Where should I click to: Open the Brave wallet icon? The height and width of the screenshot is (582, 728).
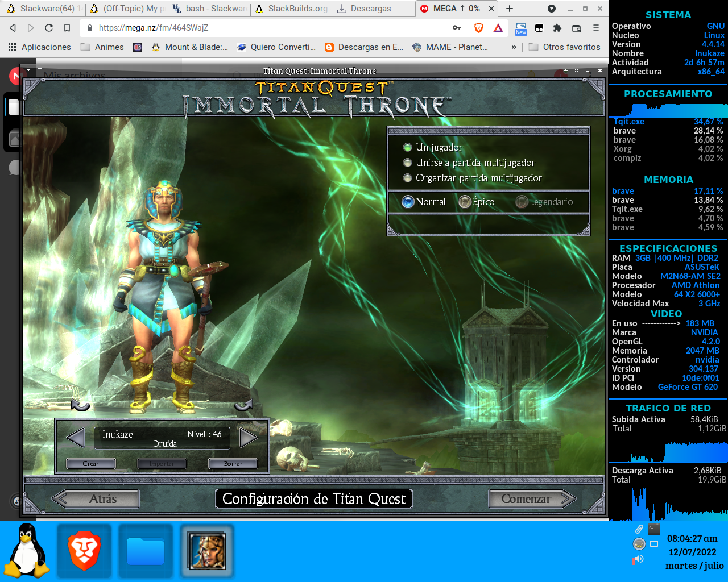(577, 28)
